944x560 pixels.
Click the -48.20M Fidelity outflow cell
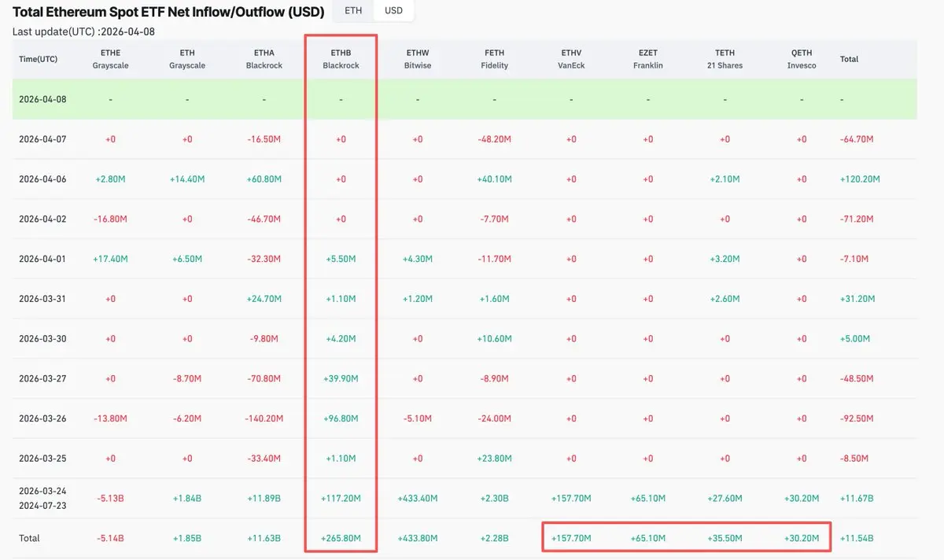494,139
